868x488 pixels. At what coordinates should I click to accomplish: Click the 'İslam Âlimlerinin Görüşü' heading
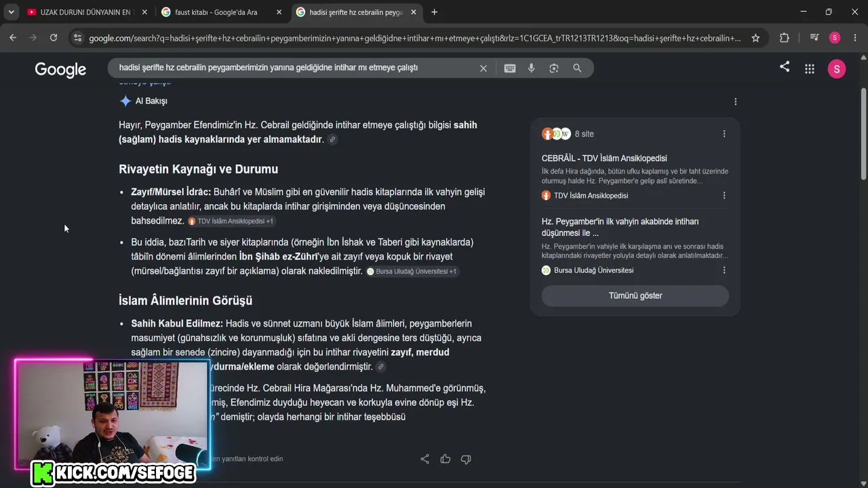click(x=185, y=301)
